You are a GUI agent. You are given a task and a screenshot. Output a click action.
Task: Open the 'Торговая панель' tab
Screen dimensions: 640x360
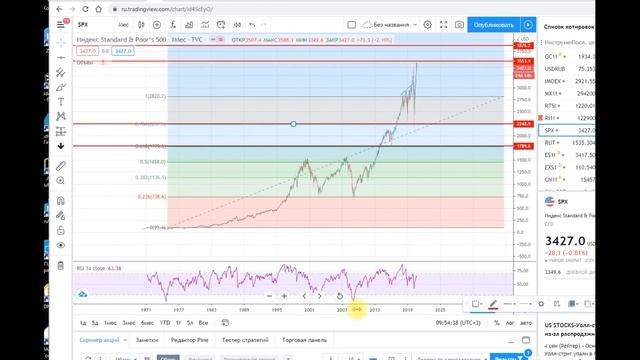[x=304, y=340]
